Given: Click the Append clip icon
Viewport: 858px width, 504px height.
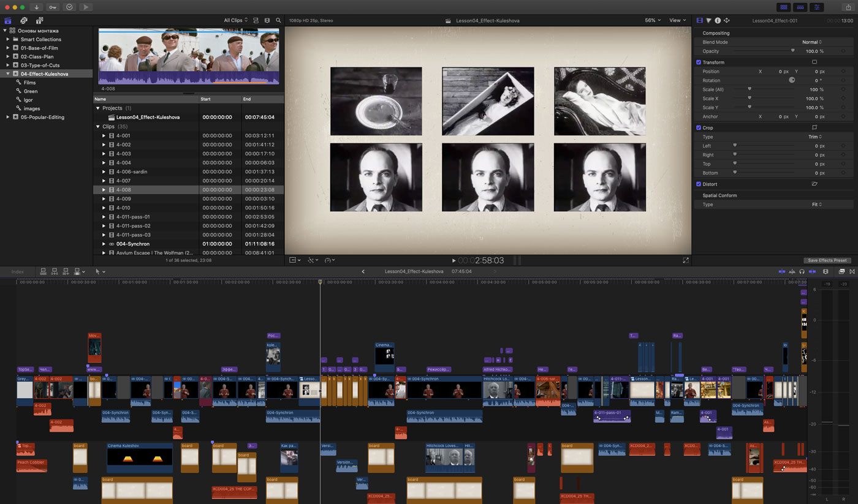Looking at the screenshot, I should [66, 271].
